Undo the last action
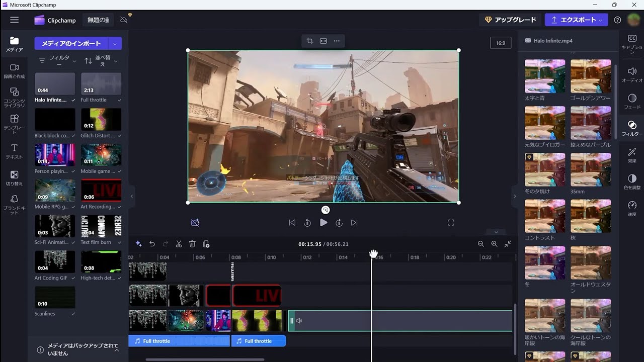The width and height of the screenshot is (644, 362). pos(152,244)
